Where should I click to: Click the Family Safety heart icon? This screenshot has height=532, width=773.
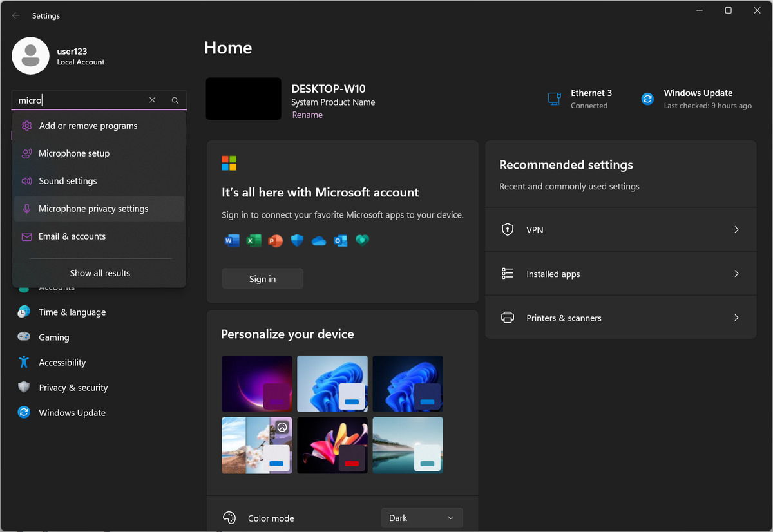(x=362, y=240)
